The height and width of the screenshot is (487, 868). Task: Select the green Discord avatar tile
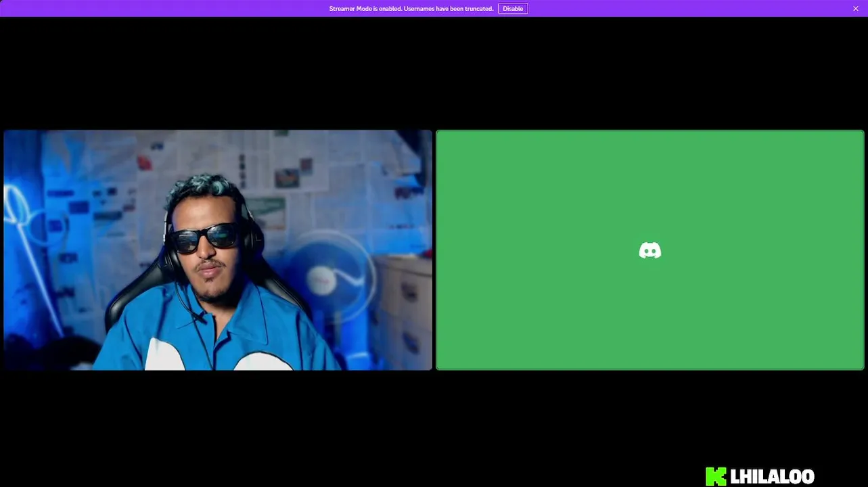click(x=650, y=250)
